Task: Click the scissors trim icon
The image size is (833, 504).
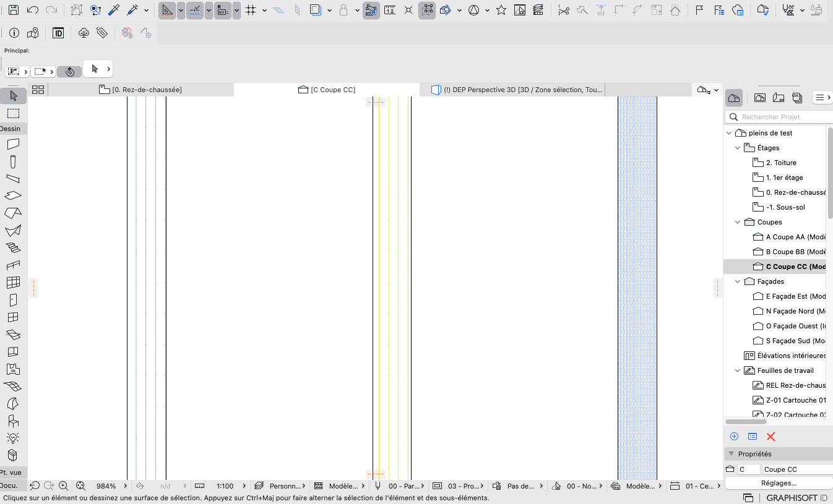Action: [x=563, y=10]
